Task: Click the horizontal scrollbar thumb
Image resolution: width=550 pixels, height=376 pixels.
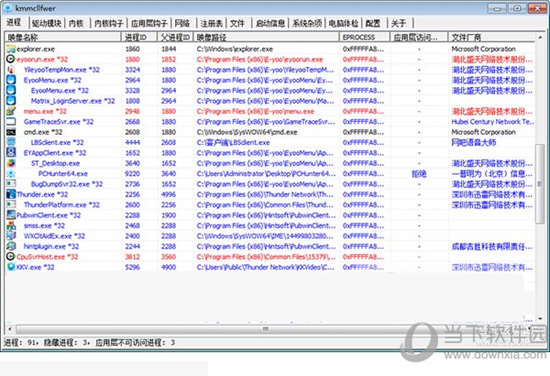Action: 266,329
